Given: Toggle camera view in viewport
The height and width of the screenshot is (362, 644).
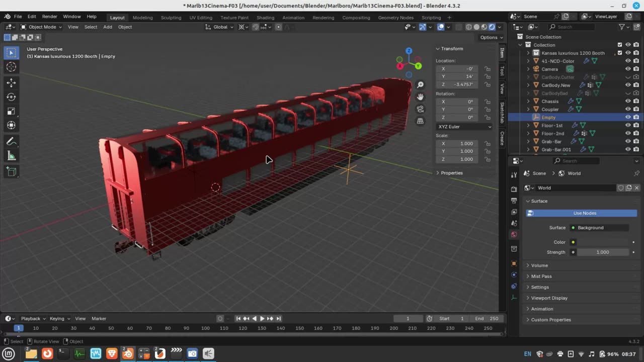Looking at the screenshot, I should [420, 109].
